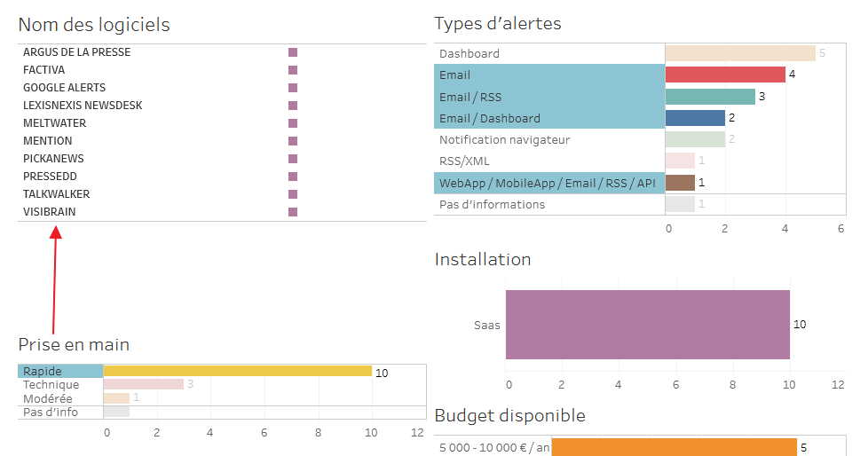
Task: Select Pas d'informations alert label
Action: 492,204
